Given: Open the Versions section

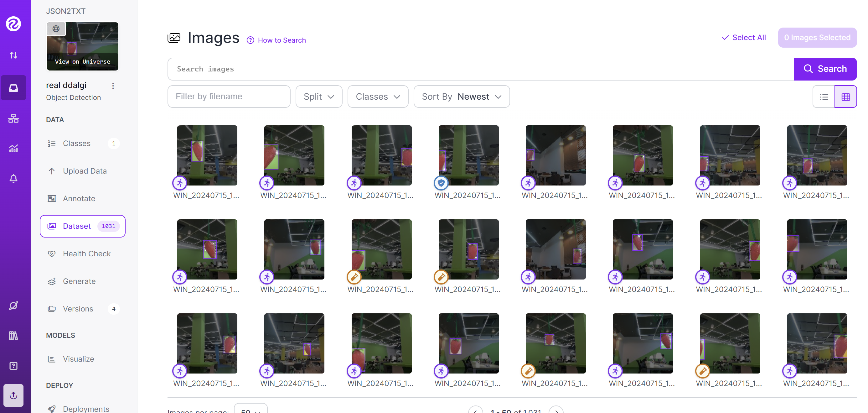Looking at the screenshot, I should pos(78,309).
